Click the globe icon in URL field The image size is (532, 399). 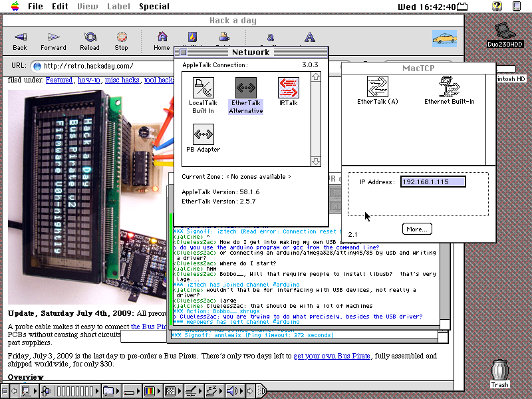(37, 66)
